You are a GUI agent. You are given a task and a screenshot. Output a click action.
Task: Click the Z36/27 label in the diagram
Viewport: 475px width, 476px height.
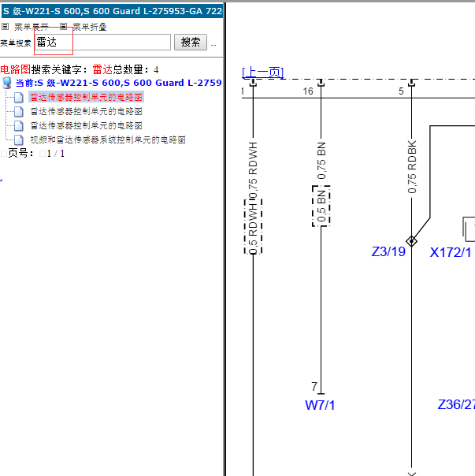pos(456,404)
